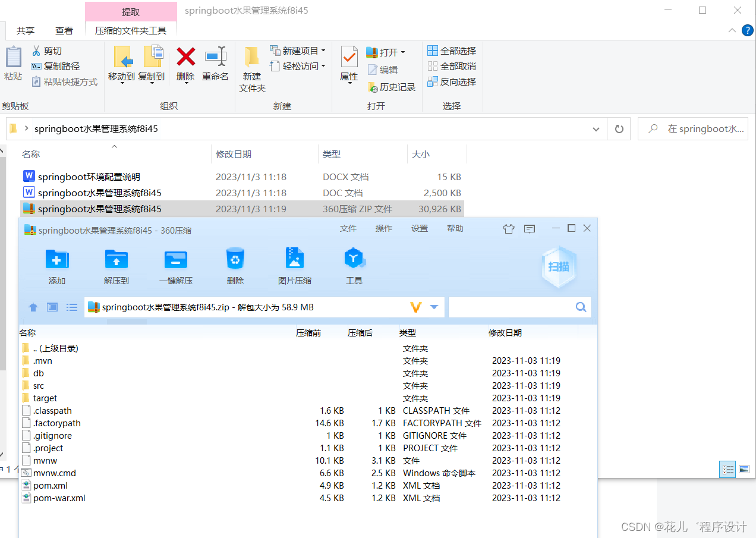The image size is (756, 538).
Task: Click the Image compress tool in 360 Zip
Action: click(295, 266)
